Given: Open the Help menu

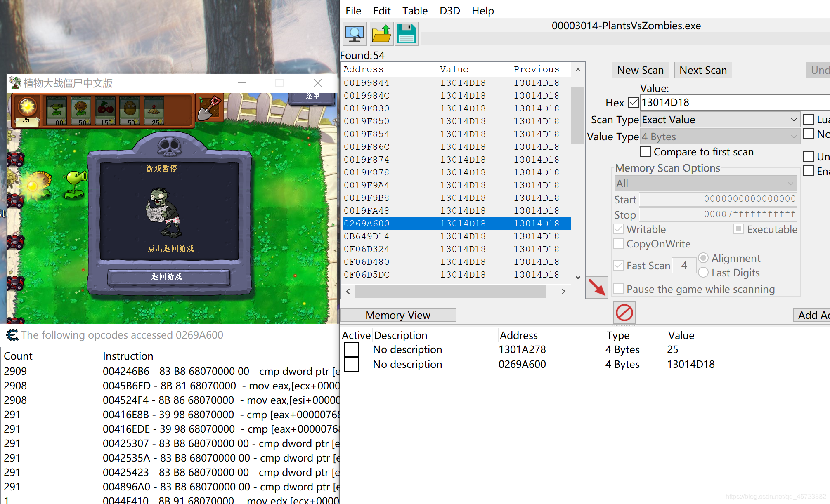Looking at the screenshot, I should [483, 11].
